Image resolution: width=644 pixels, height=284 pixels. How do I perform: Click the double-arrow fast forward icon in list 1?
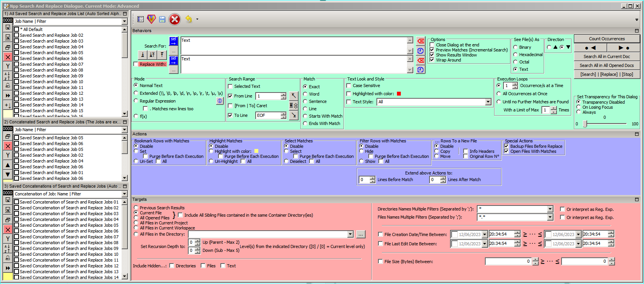click(x=8, y=95)
